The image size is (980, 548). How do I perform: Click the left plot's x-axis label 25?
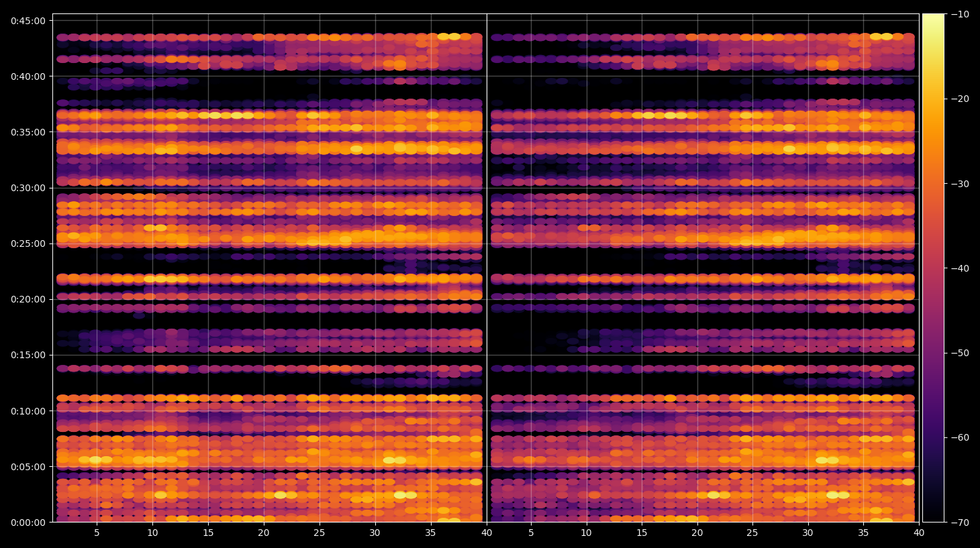coord(320,533)
